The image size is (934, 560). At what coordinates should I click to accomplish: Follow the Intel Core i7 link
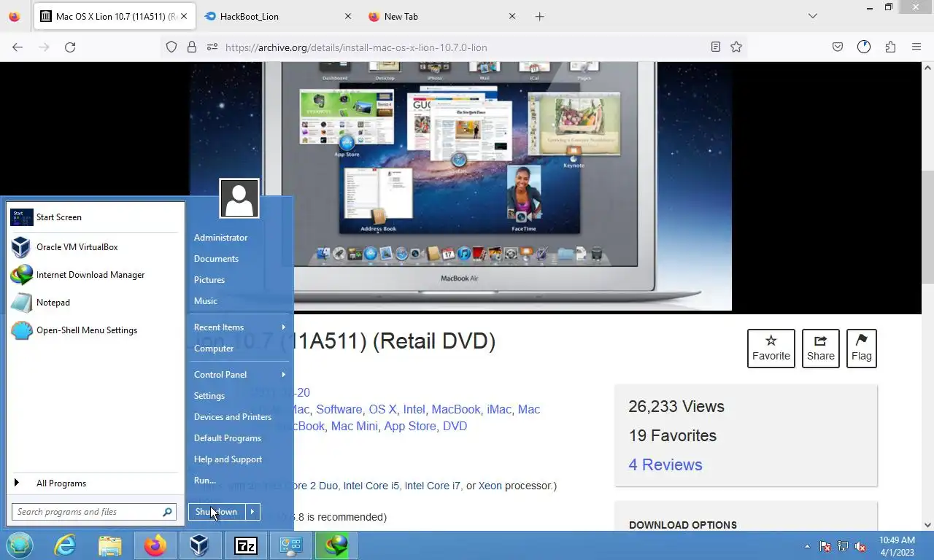[433, 486]
